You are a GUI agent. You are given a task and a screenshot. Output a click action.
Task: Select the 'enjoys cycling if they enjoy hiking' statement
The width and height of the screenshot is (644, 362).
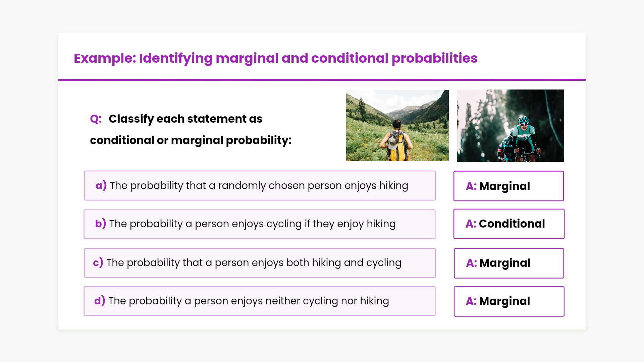(253, 224)
